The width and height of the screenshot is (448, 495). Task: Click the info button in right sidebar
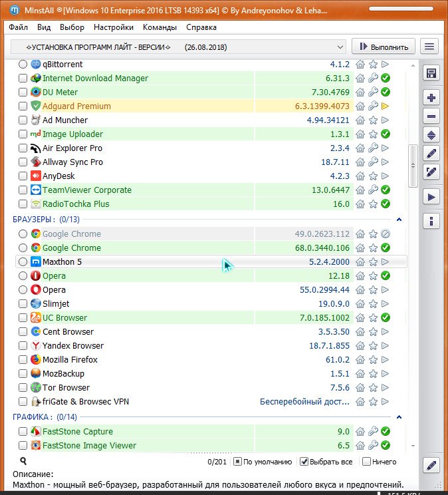(x=431, y=221)
